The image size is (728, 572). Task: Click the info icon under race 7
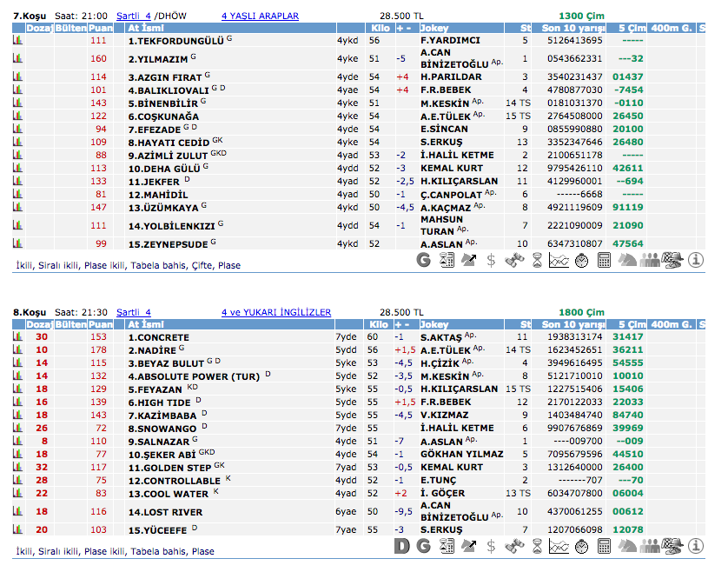coord(696,259)
